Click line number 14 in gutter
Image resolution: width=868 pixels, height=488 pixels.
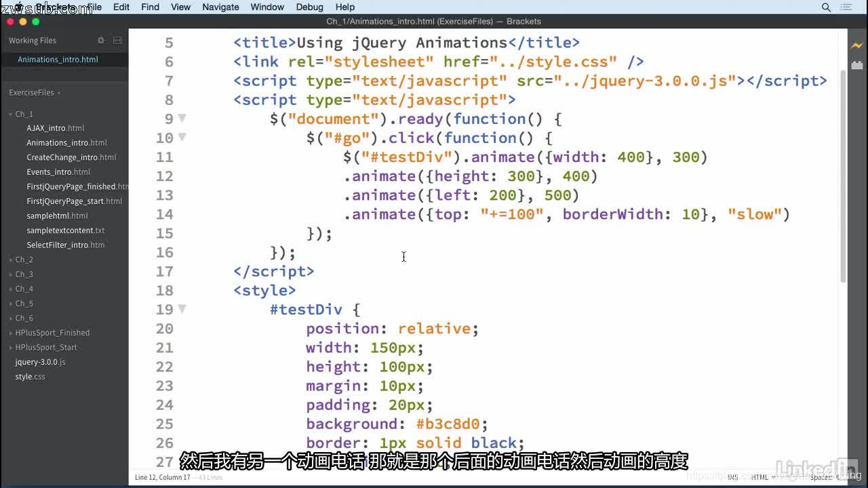click(164, 214)
